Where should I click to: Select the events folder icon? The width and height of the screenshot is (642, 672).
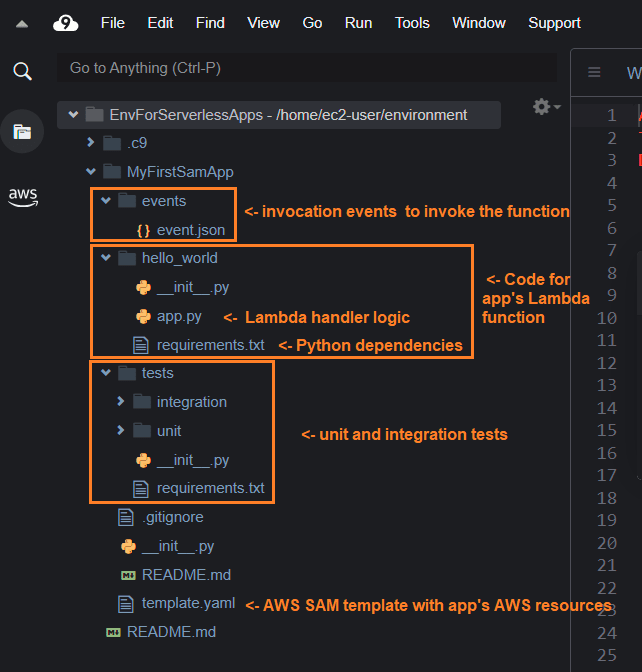127,201
